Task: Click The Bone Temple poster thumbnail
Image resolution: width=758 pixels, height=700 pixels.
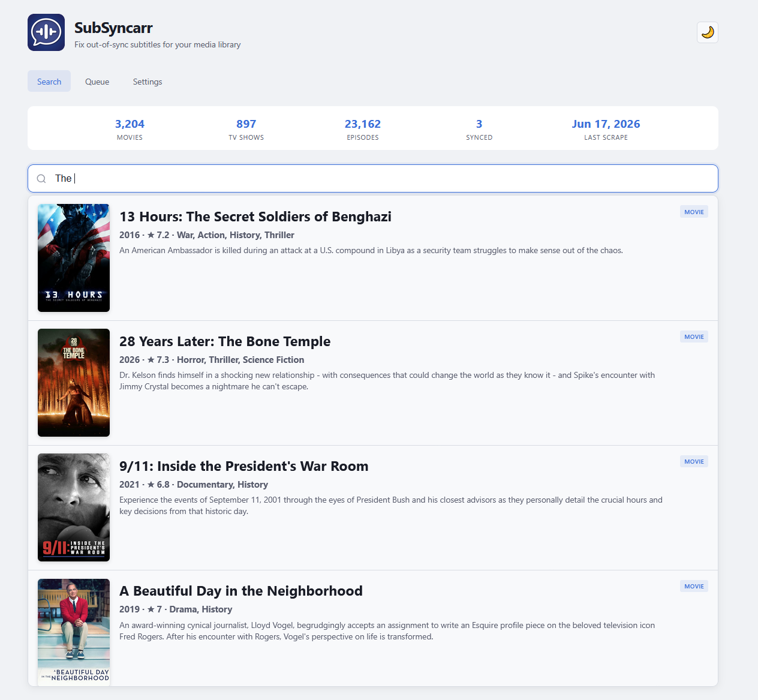Action: tap(74, 383)
